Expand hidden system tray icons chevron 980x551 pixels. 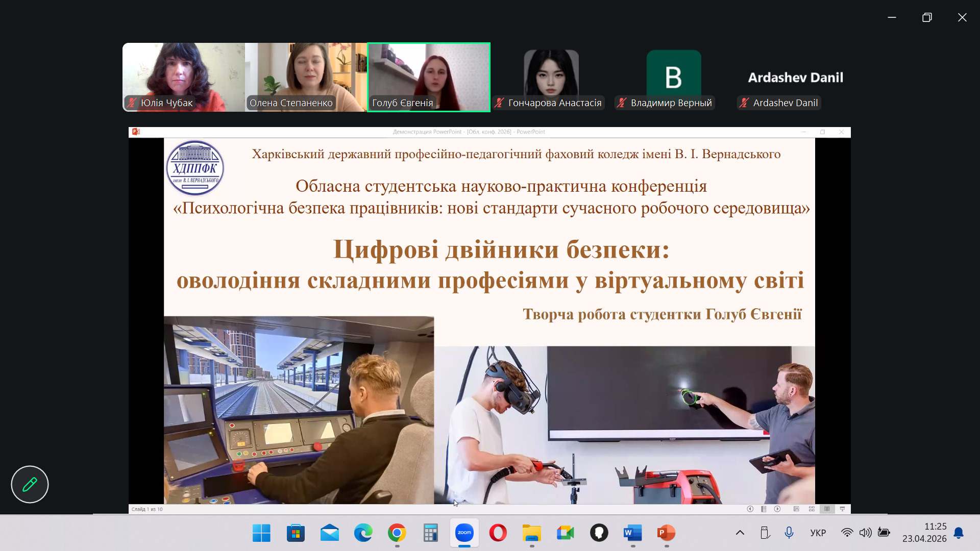click(x=740, y=533)
